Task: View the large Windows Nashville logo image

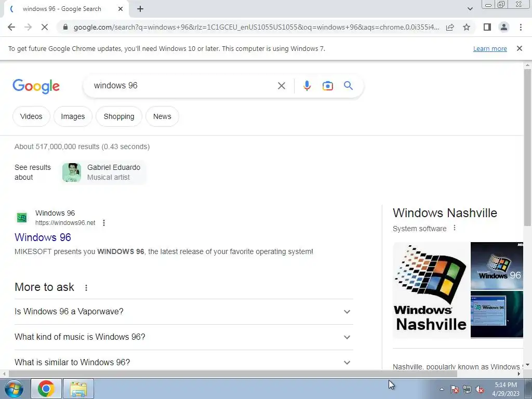Action: pyautogui.click(x=431, y=290)
